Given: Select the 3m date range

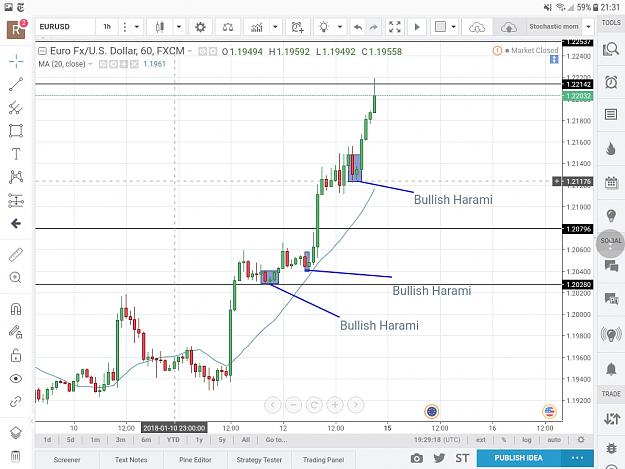Looking at the screenshot, I should 120,440.
